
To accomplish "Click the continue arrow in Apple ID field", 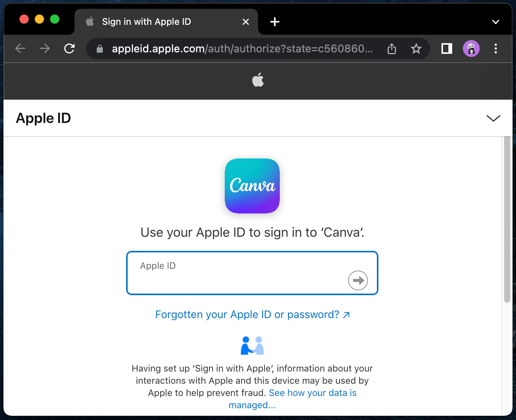I will [358, 281].
